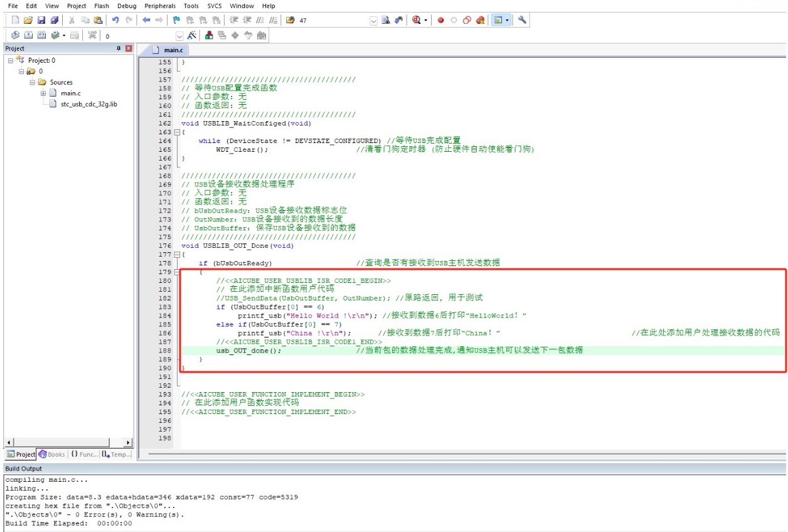
Task: Open the Flash menu
Action: pos(102,6)
